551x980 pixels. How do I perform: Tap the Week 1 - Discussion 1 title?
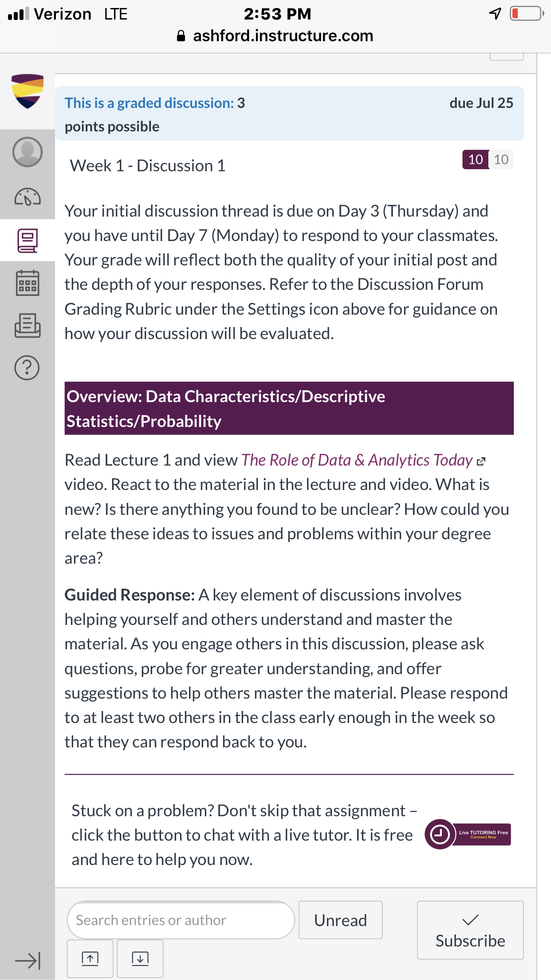(148, 166)
